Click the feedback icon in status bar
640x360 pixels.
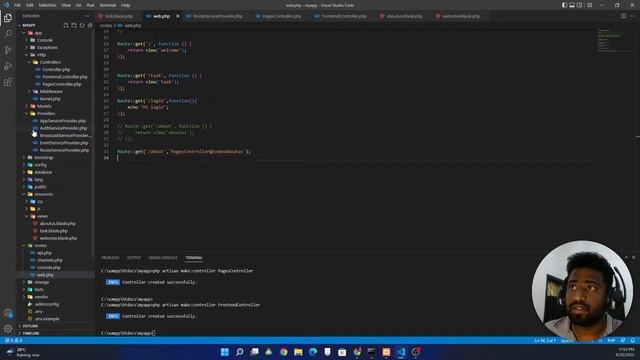623,340
